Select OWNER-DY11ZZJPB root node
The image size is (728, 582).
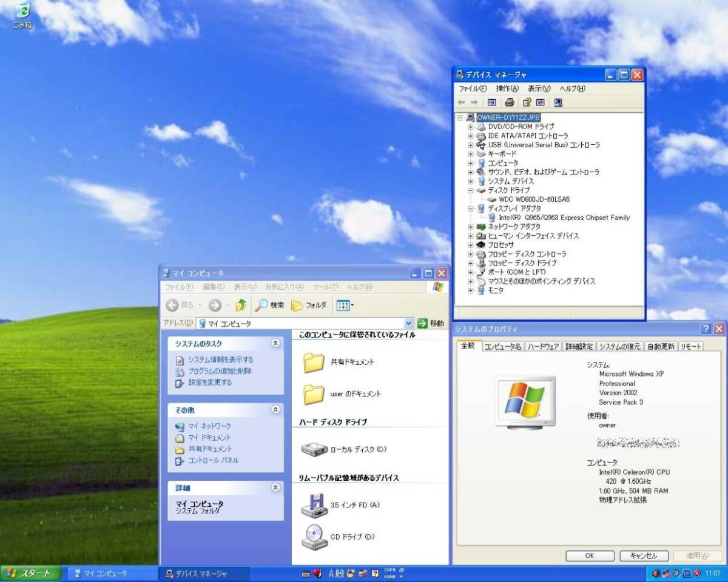pyautogui.click(x=508, y=118)
